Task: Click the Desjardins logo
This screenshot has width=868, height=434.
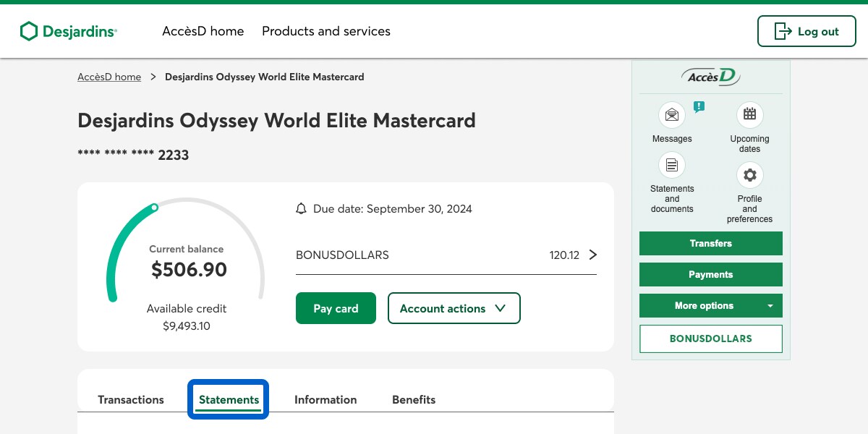Action: pyautogui.click(x=69, y=31)
